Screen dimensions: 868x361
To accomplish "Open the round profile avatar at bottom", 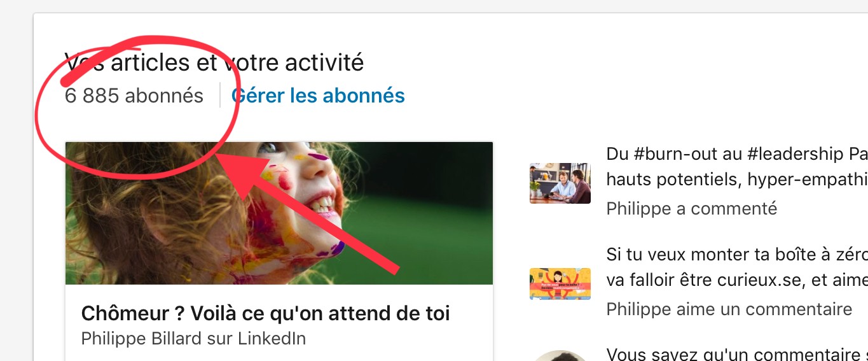I will pyautogui.click(x=560, y=355).
